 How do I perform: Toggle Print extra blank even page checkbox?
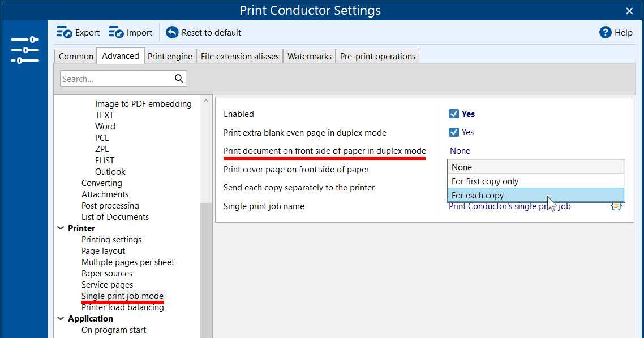pyautogui.click(x=453, y=132)
